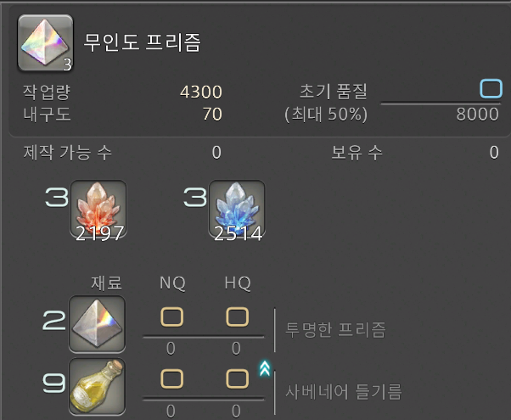The image size is (511, 420).
Task: Click the 작업량 4300 value
Action: tap(200, 92)
